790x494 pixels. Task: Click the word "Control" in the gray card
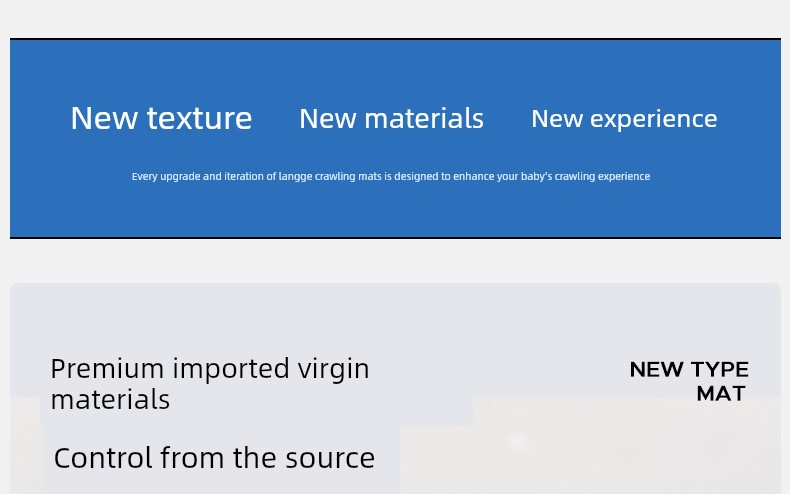[103, 457]
